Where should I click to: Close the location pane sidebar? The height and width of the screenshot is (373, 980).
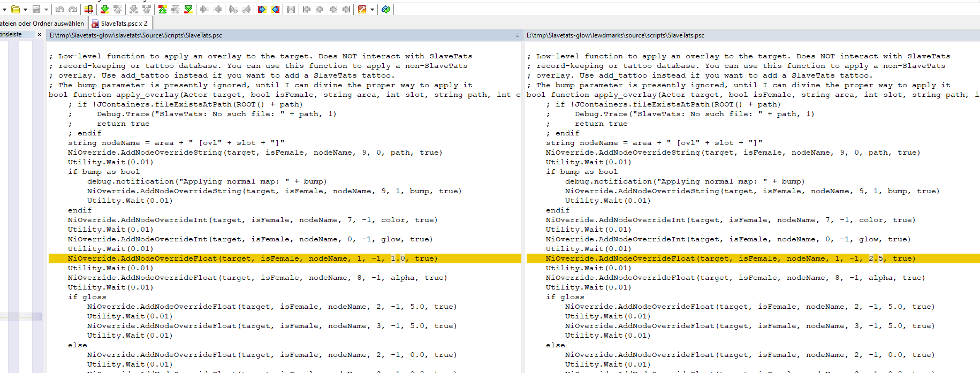pyautogui.click(x=40, y=34)
